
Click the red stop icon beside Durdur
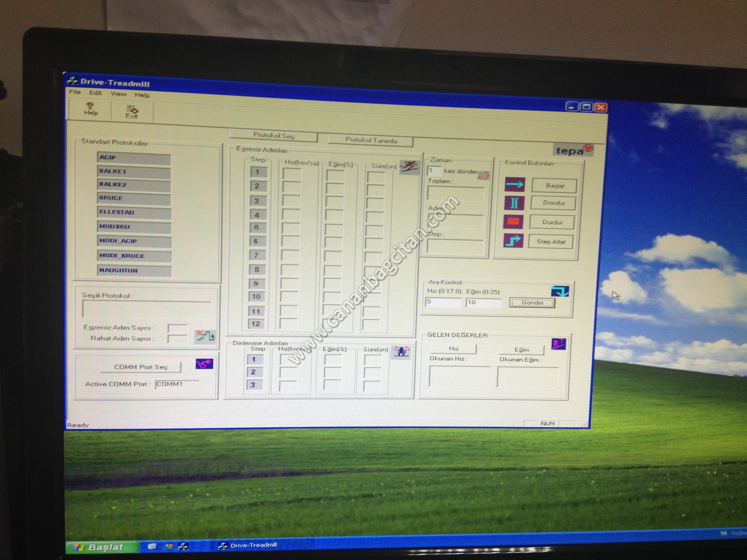513,222
